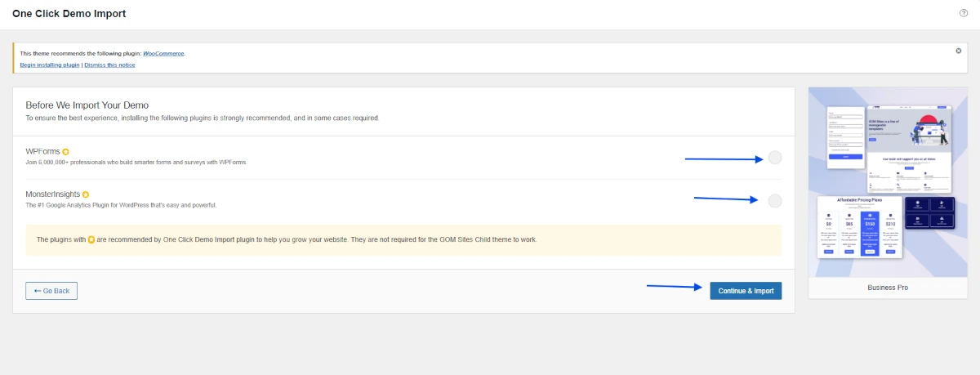Click the One Click Demo Import page title
The height and width of the screenshot is (375, 980).
point(69,14)
